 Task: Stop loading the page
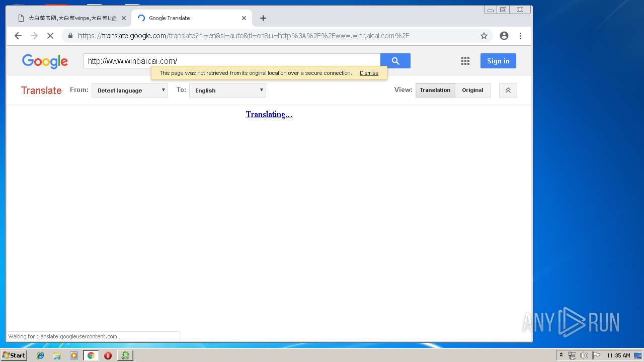coord(50,36)
